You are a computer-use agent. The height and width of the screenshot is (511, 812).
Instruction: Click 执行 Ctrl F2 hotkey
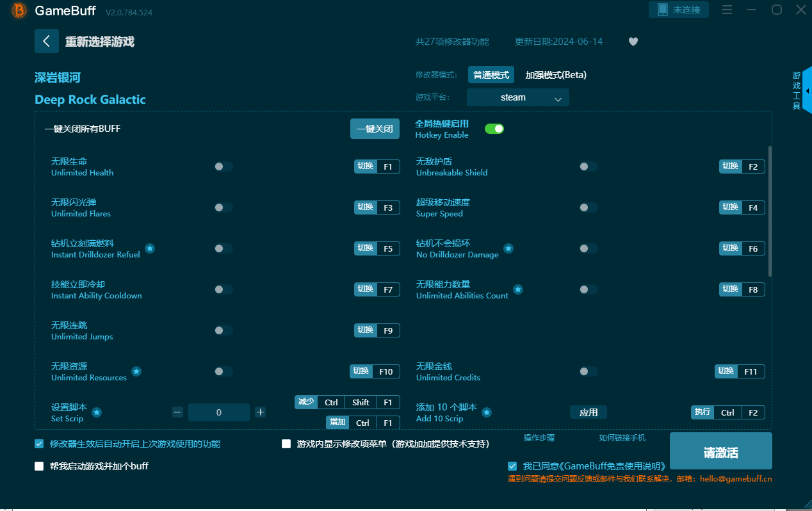[x=727, y=412]
